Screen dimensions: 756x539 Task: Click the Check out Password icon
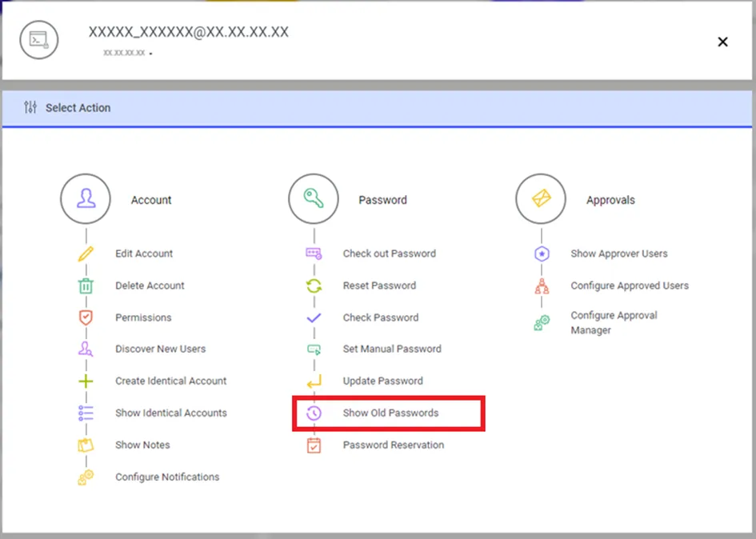(314, 254)
